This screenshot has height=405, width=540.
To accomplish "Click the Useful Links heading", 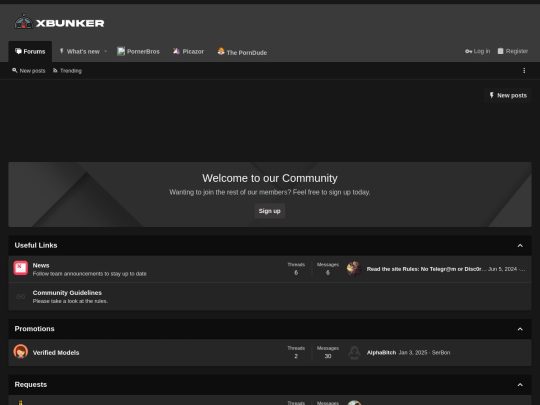I will 36,245.
